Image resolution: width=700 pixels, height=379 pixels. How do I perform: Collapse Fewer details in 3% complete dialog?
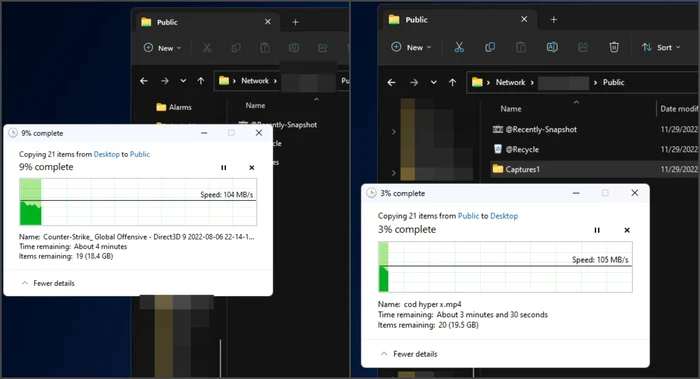click(409, 354)
